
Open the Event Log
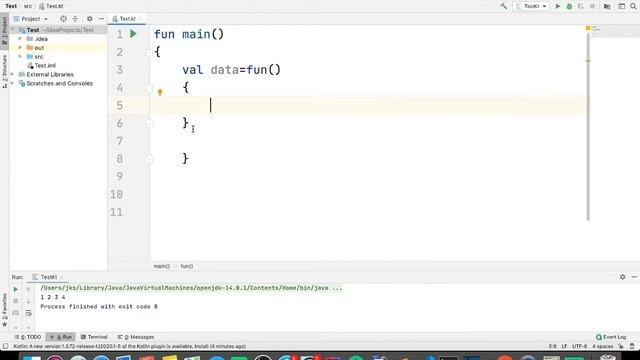[611, 337]
